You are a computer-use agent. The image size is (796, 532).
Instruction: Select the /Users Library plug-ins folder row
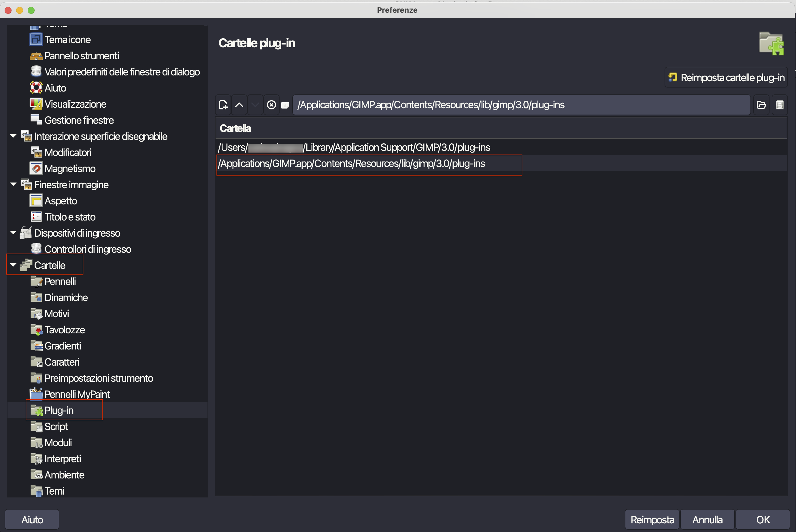click(x=354, y=147)
